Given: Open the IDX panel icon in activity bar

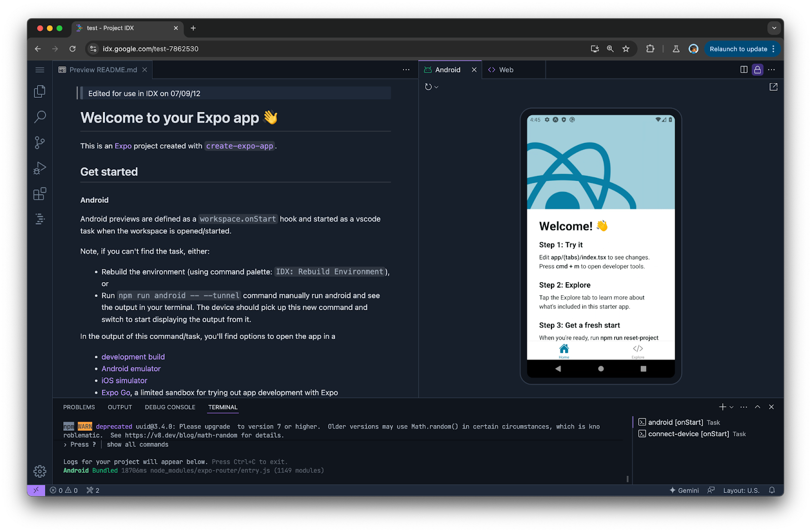Looking at the screenshot, I should click(x=40, y=219).
